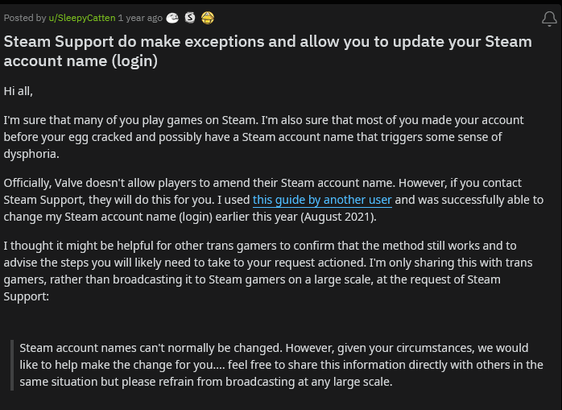This screenshot has width=562, height=410.
Task: Click the paragraph starting "I thought it might be helpful"
Action: (x=268, y=271)
